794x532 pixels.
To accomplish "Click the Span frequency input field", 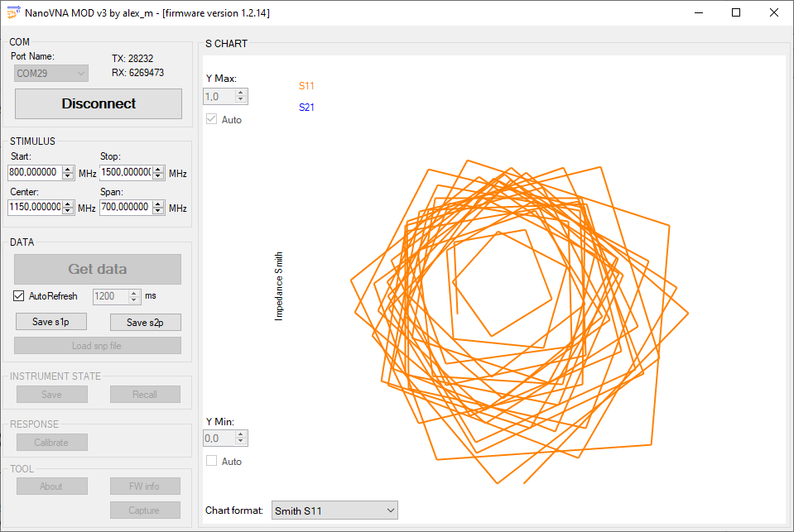I will [126, 208].
